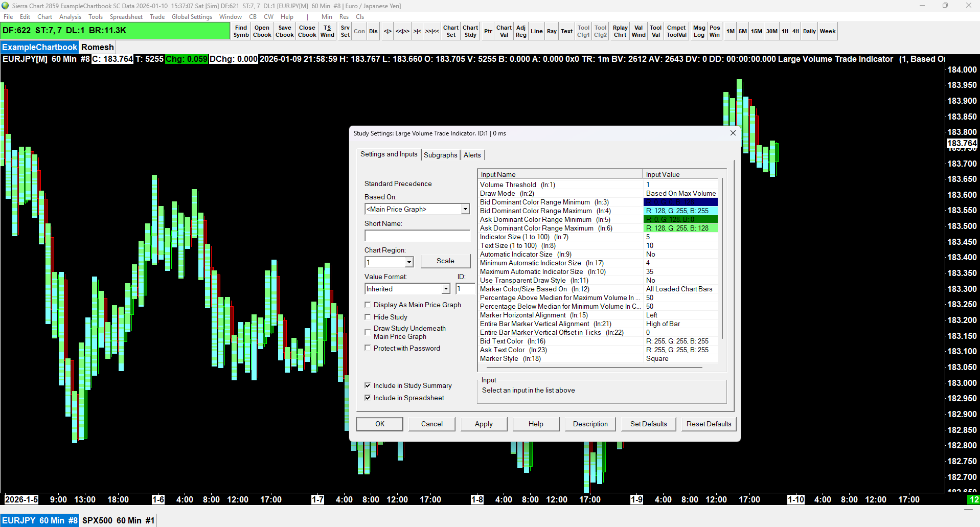Expand the Value Format dropdown

pyautogui.click(x=445, y=289)
